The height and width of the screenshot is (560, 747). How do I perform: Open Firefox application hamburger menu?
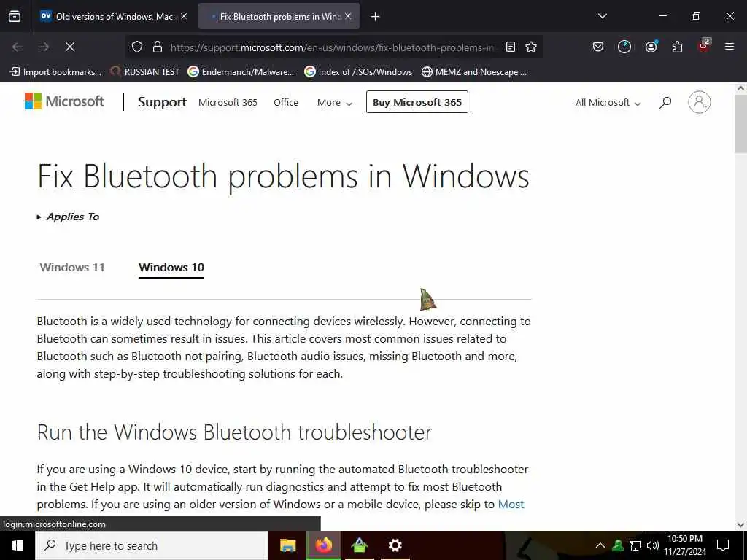[x=729, y=47]
